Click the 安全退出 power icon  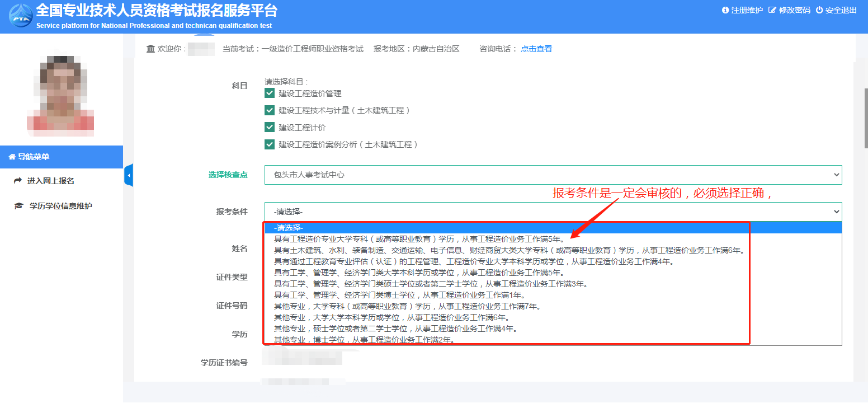[819, 10]
